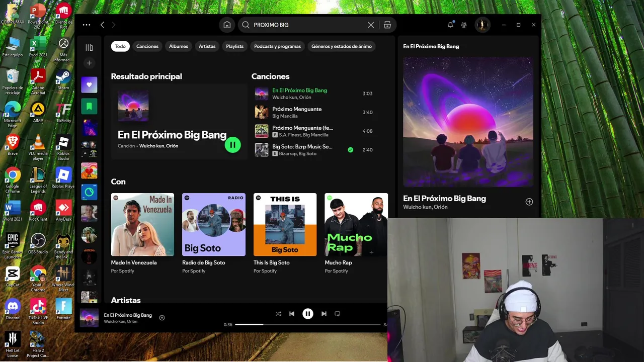The width and height of the screenshot is (644, 362).
Task: Select the Álbumes filter
Action: pos(179,46)
